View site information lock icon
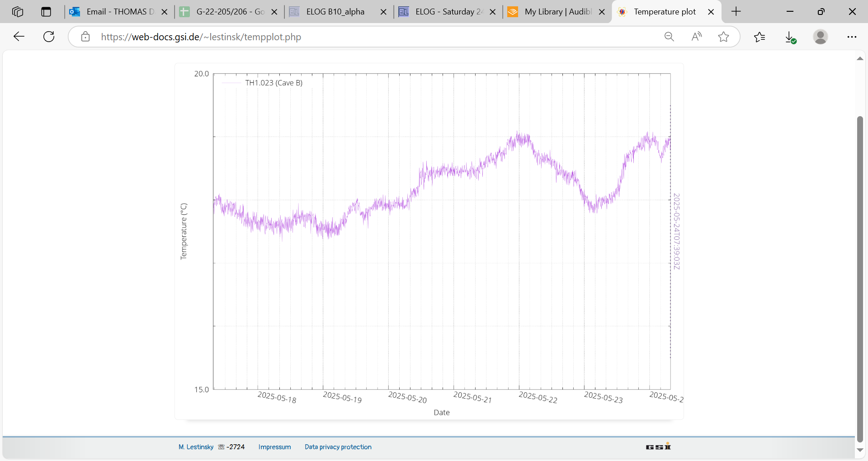Image resolution: width=868 pixels, height=461 pixels. click(x=85, y=37)
